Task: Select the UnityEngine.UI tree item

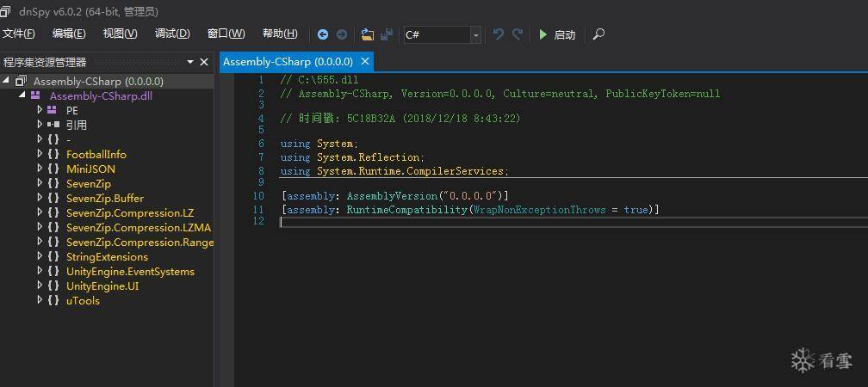Action: pos(102,286)
